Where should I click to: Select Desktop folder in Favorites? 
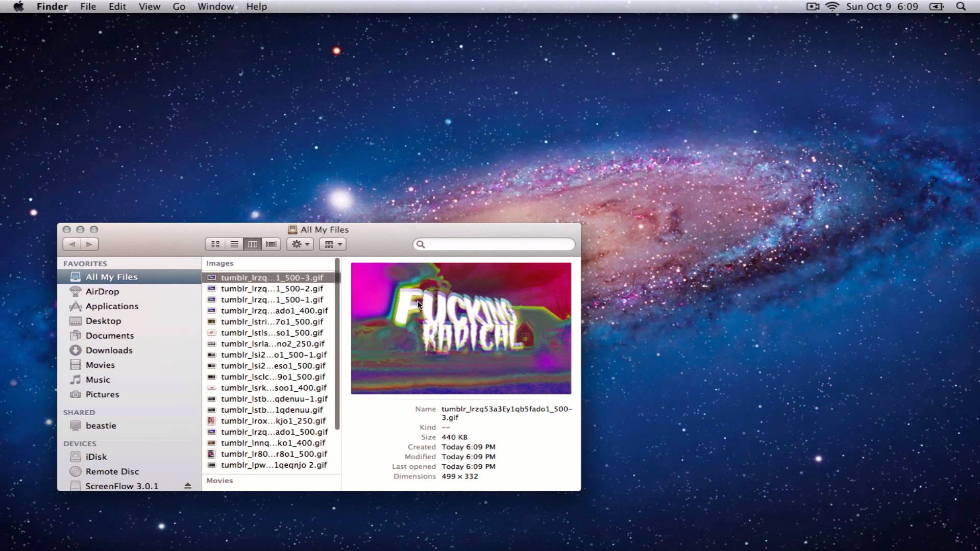point(103,320)
